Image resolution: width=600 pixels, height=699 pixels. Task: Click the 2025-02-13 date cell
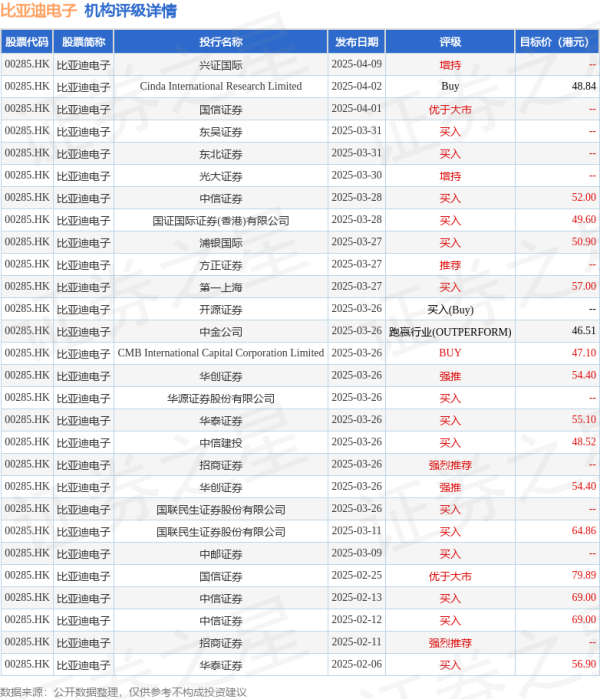point(357,597)
